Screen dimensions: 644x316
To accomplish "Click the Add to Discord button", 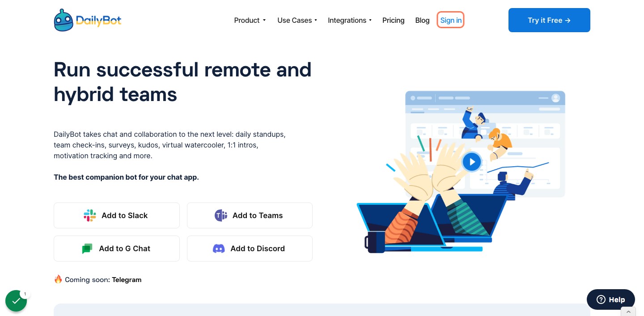I will pos(250,249).
